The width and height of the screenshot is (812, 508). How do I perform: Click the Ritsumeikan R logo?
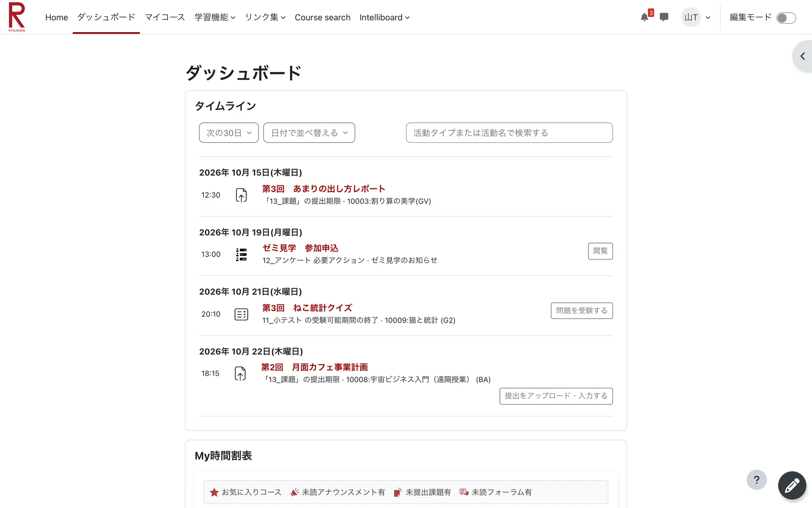pos(17,17)
